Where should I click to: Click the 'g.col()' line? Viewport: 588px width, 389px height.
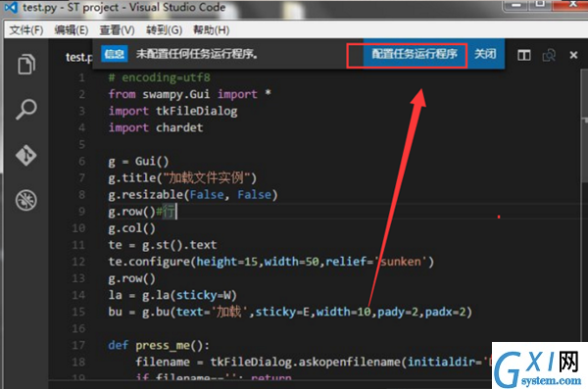coord(131,228)
